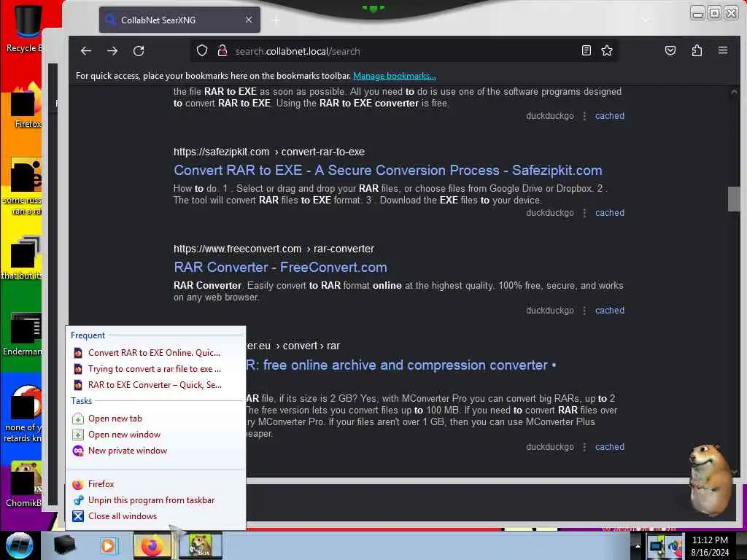747x560 pixels.
Task: Expand options dots beside Safezipkit duckduckgo
Action: (x=584, y=213)
